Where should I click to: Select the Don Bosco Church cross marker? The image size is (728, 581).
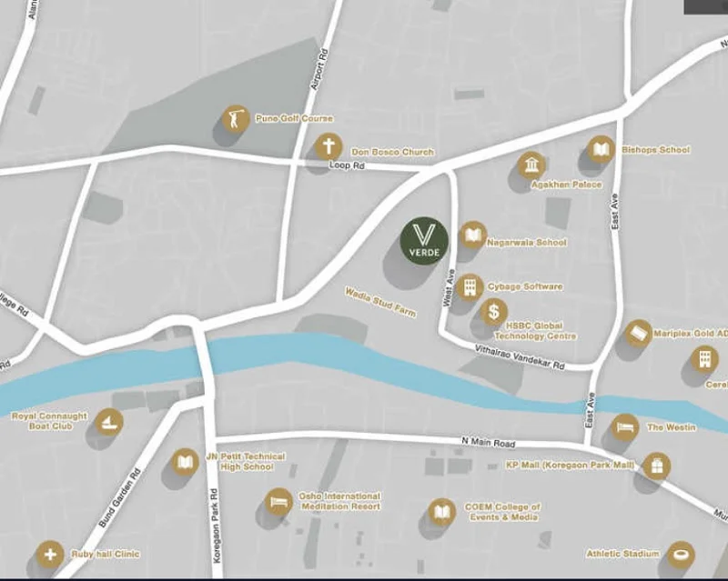(329, 146)
